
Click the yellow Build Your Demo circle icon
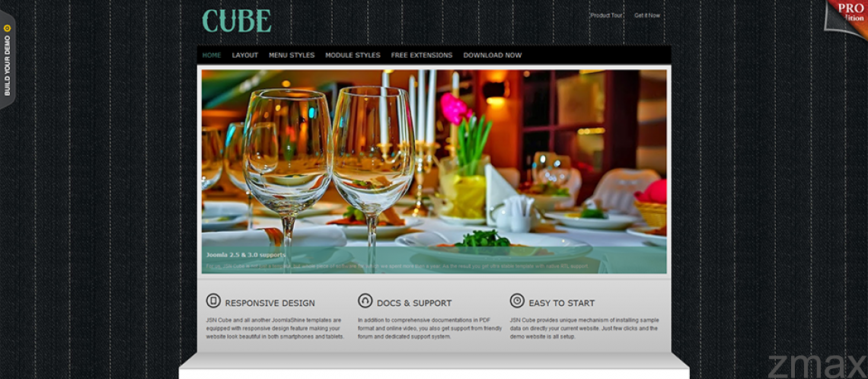7,28
